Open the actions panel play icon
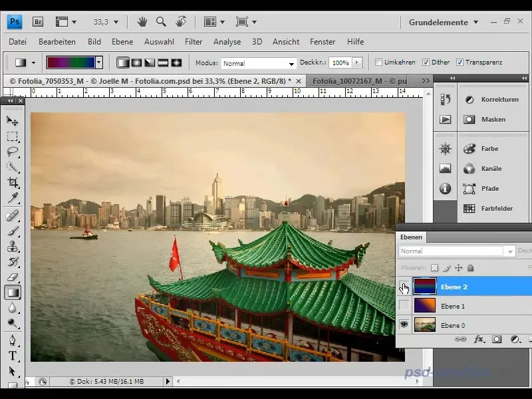Image resolution: width=532 pixels, height=399 pixels. (445, 120)
